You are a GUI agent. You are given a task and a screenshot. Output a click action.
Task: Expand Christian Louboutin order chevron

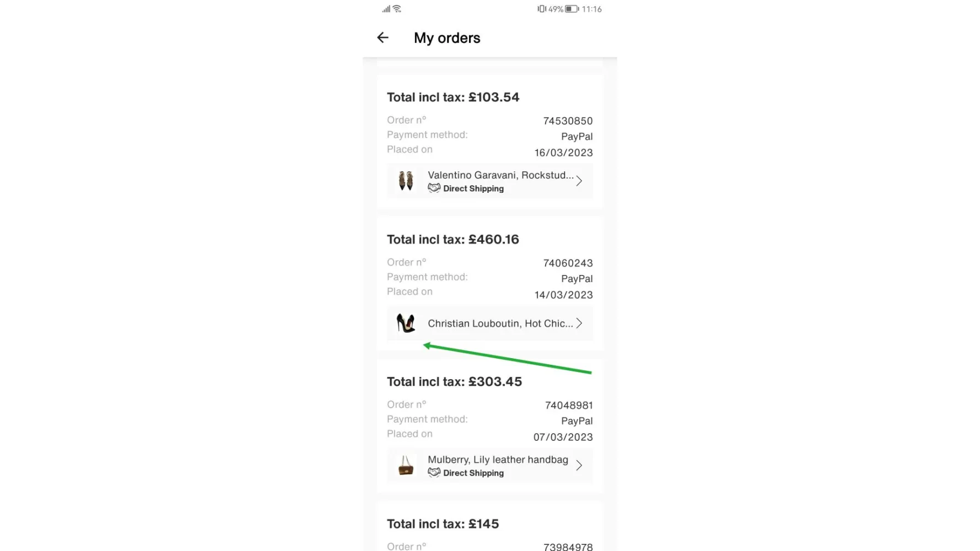[579, 323]
